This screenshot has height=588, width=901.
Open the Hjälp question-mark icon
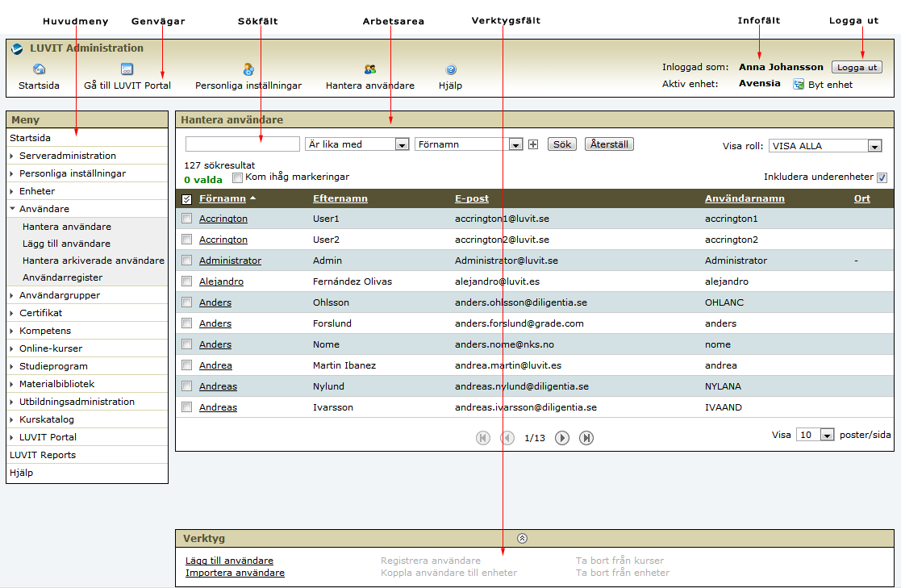pos(450,69)
